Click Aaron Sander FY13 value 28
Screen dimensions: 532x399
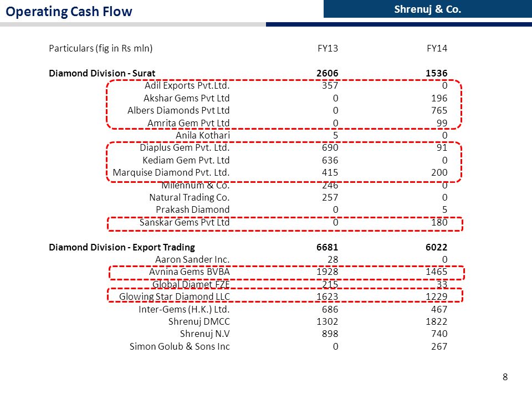[333, 259]
